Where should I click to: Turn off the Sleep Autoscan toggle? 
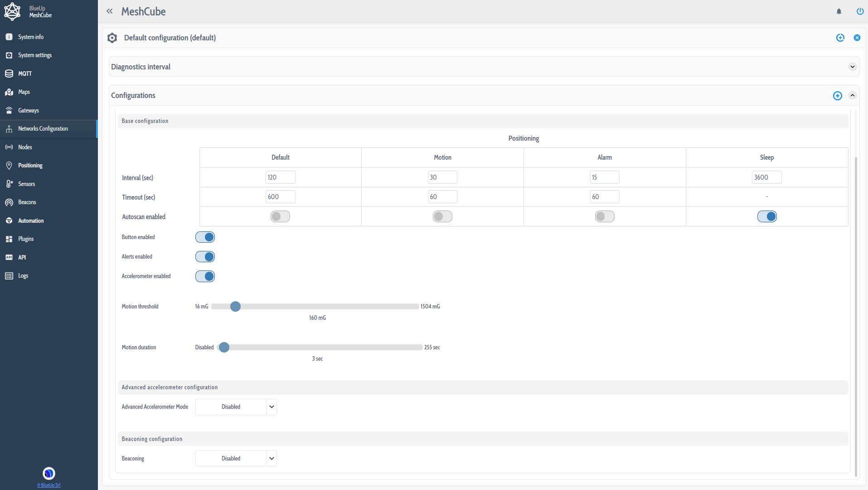[x=767, y=216]
